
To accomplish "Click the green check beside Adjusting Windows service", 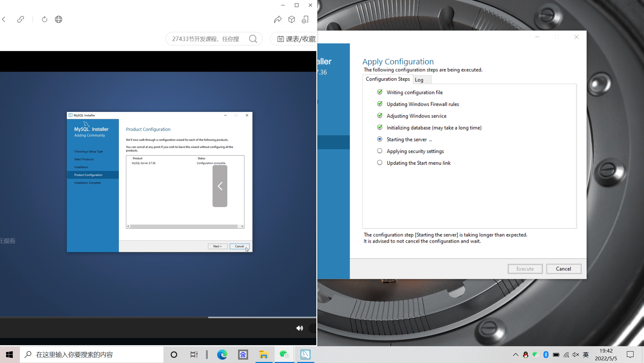I will [x=380, y=115].
